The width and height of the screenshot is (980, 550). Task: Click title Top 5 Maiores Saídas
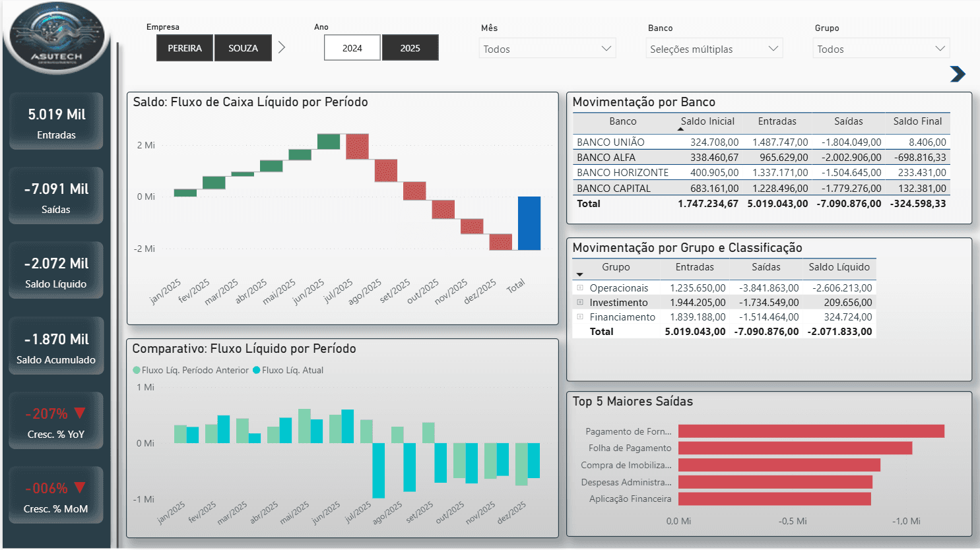tap(632, 401)
